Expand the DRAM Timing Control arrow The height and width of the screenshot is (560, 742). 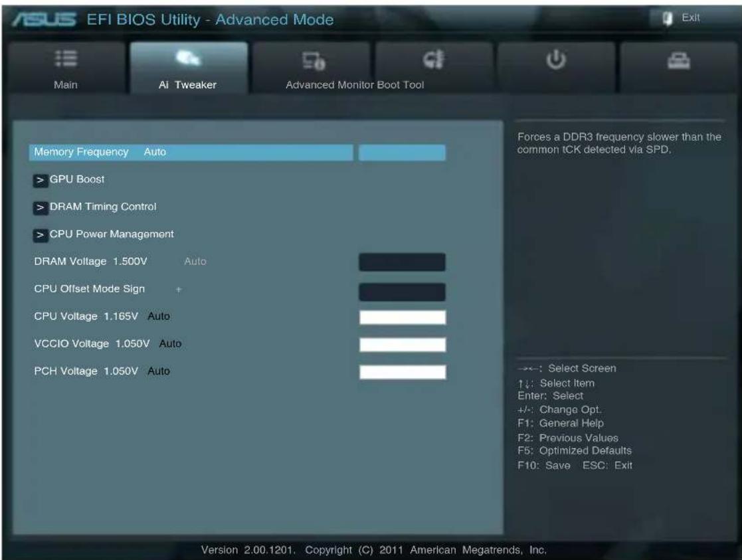tap(41, 207)
